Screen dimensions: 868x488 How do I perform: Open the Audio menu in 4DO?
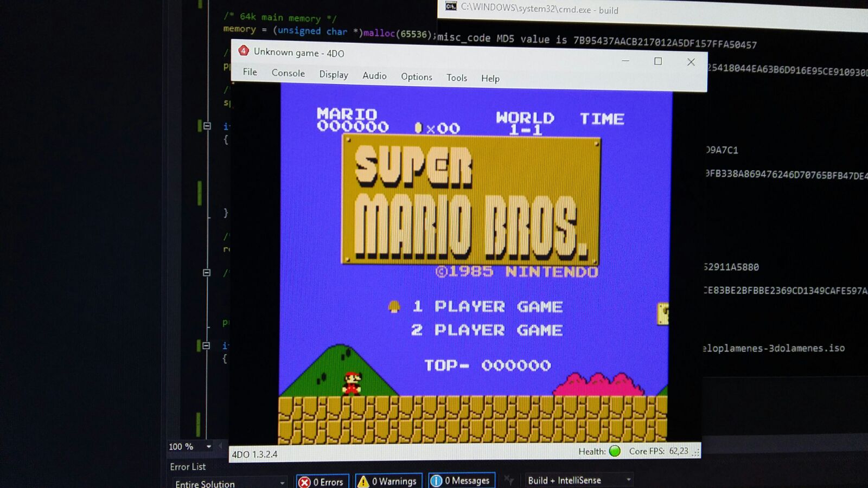(374, 76)
